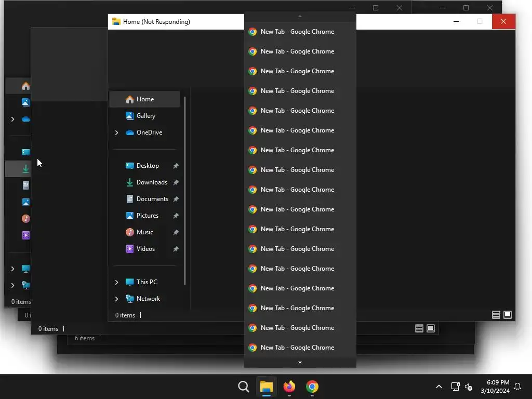Open Downloads folder in the front sidebar
This screenshot has width=532, height=399.
(144, 182)
